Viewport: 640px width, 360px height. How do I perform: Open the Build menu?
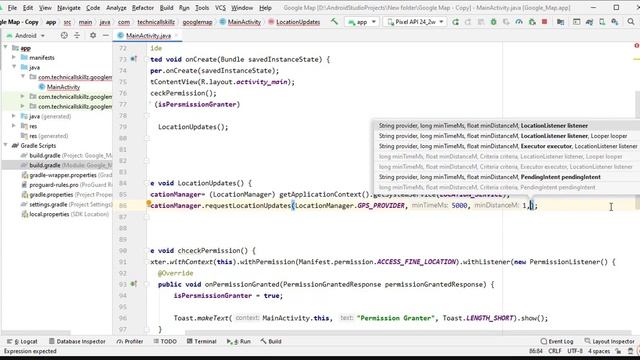coord(166,8)
